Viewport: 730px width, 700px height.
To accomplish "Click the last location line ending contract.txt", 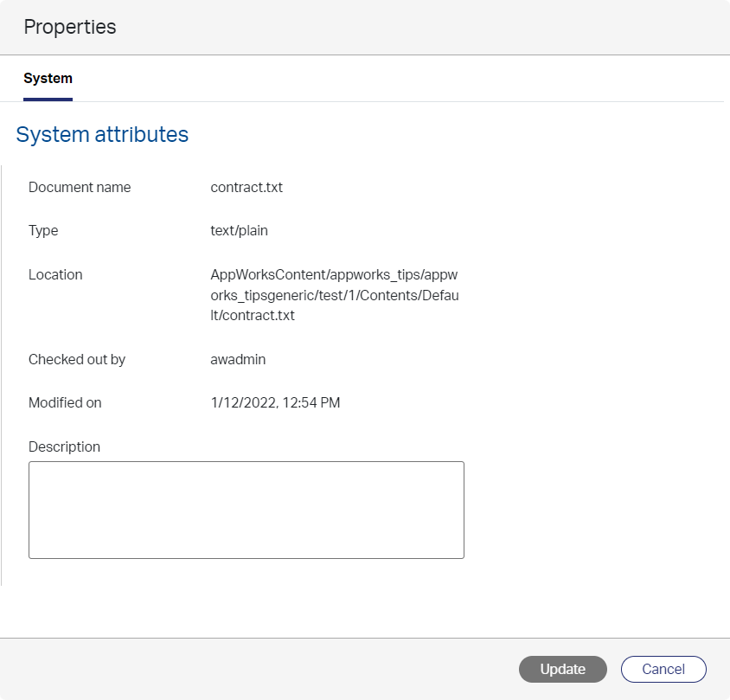I will point(253,316).
